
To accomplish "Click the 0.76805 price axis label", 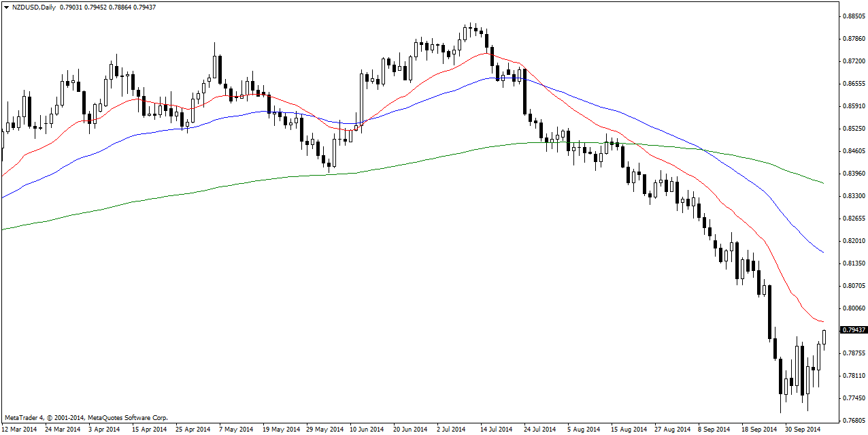I will click(854, 420).
